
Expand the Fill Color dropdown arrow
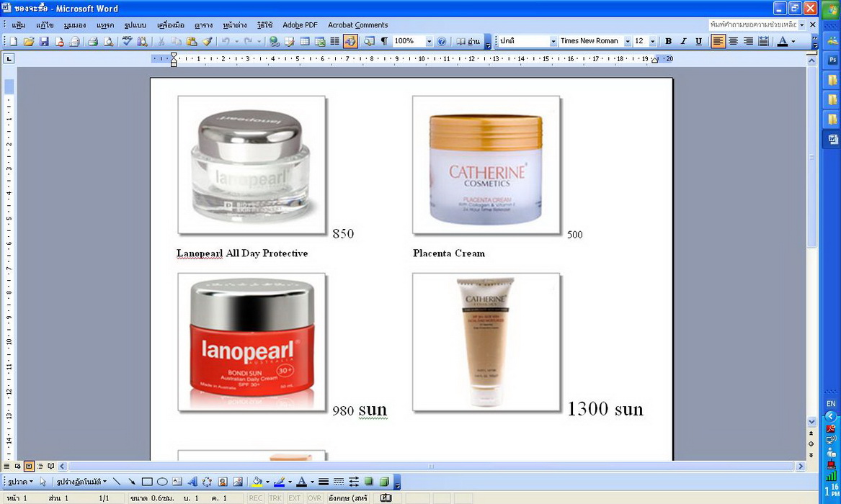[x=267, y=482]
